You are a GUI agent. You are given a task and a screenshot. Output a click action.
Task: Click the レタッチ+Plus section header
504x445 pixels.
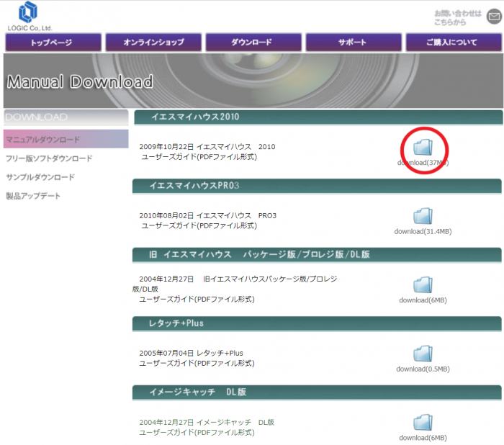[x=317, y=323]
